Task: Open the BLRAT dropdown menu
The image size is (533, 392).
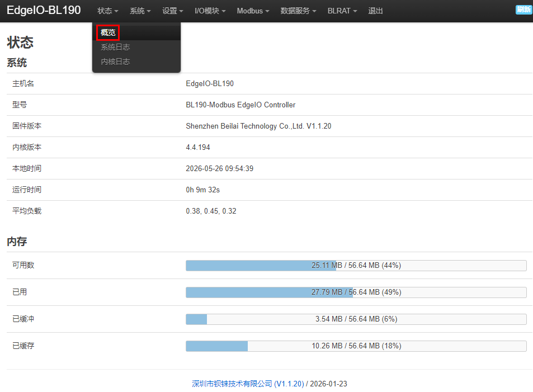Action: (342, 11)
